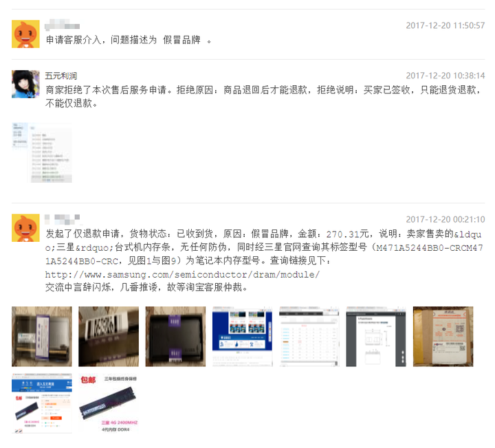The image size is (495, 448).
Task: Open first evidence photo of memory stick box
Action: pos(42,336)
